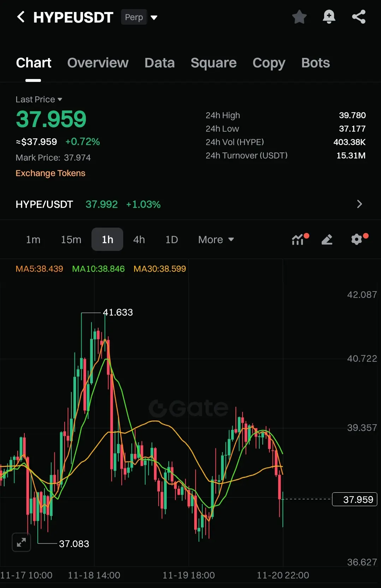This screenshot has width=381, height=588.
Task: Tap the 11-19 18:00 time axis label
Action: pos(189,575)
